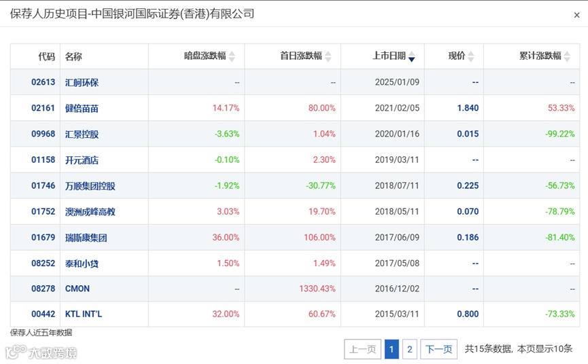Viewport: 588px width, 364px height.
Task: Open stock code 01158
Action: pos(43,160)
